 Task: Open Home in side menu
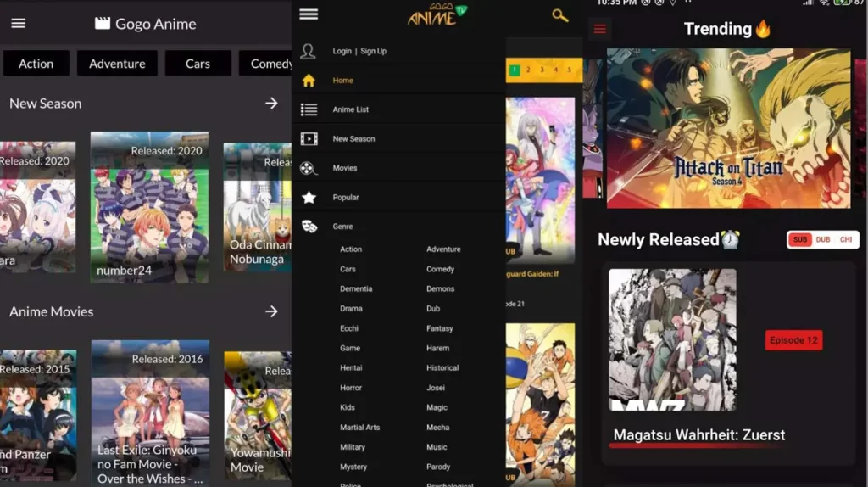(x=342, y=81)
